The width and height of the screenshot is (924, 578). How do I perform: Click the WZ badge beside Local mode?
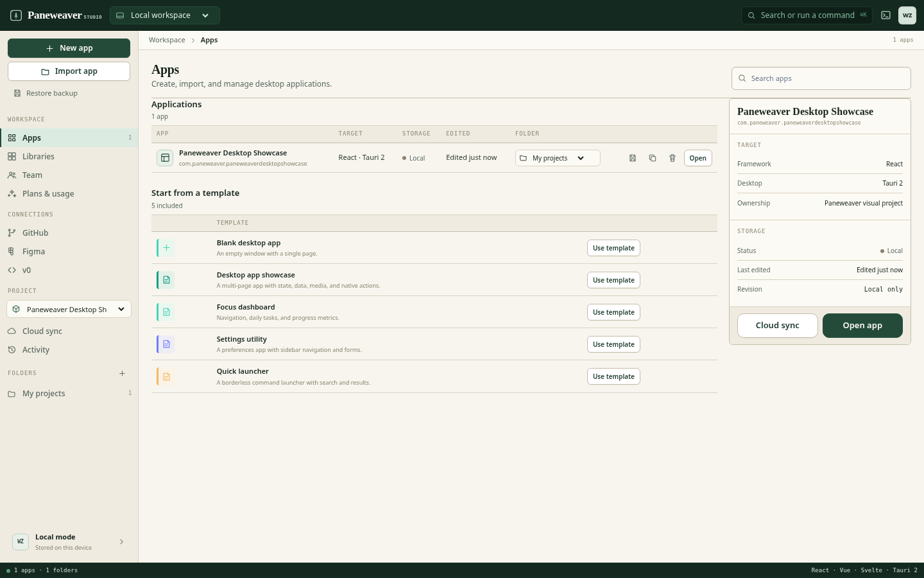click(21, 541)
